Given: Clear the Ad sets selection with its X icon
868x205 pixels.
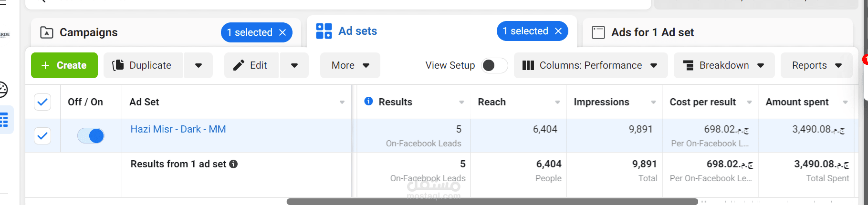Looking at the screenshot, I should pos(558,31).
